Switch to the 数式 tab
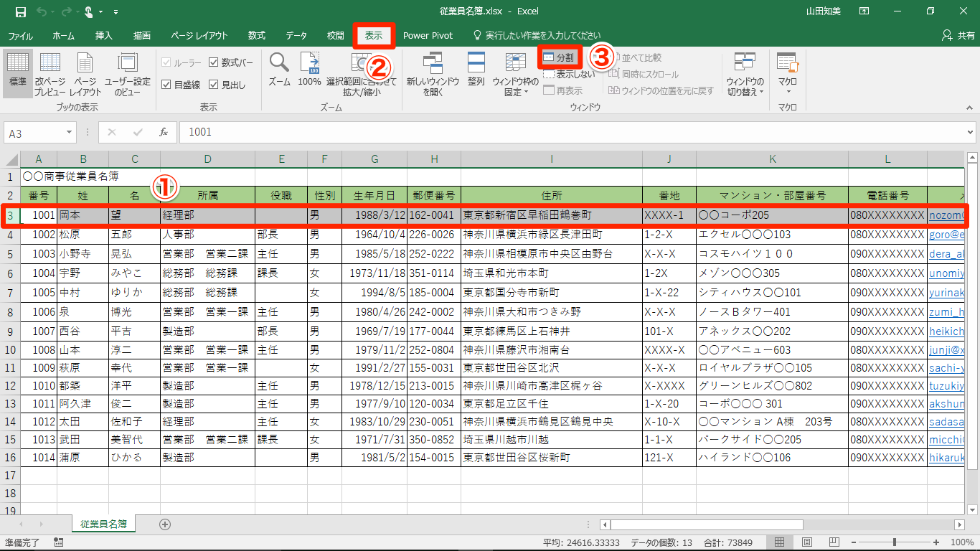980x551 pixels. [x=257, y=35]
